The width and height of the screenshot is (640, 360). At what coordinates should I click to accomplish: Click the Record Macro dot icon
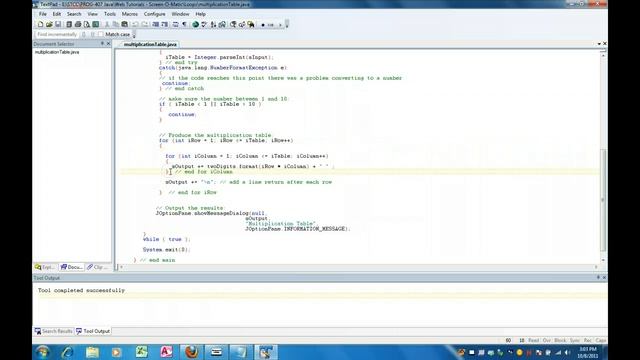pos(262,25)
